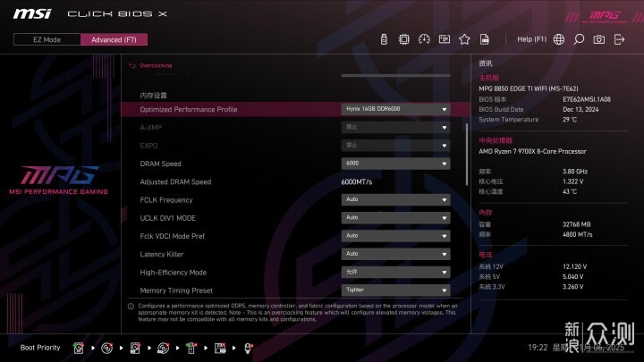644x362 pixels.
Task: Click the MPG B850 EDGE TI WIFI board name
Action: pyautogui.click(x=529, y=88)
